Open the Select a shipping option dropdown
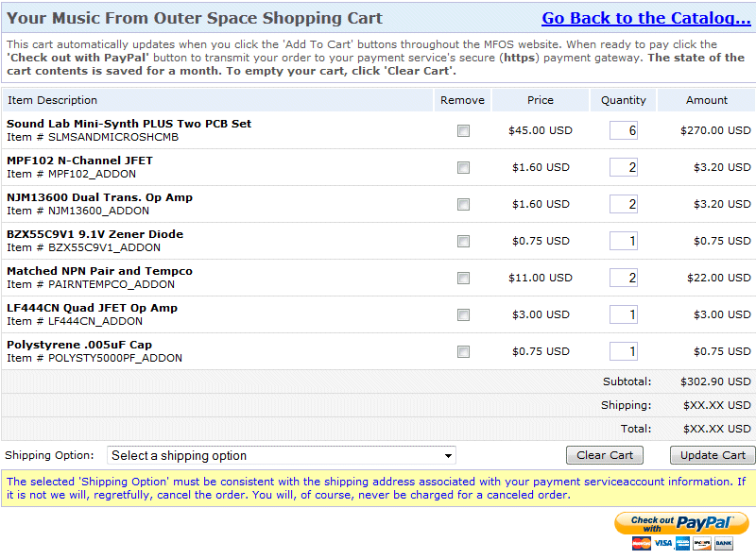The image size is (756, 559). [x=282, y=455]
